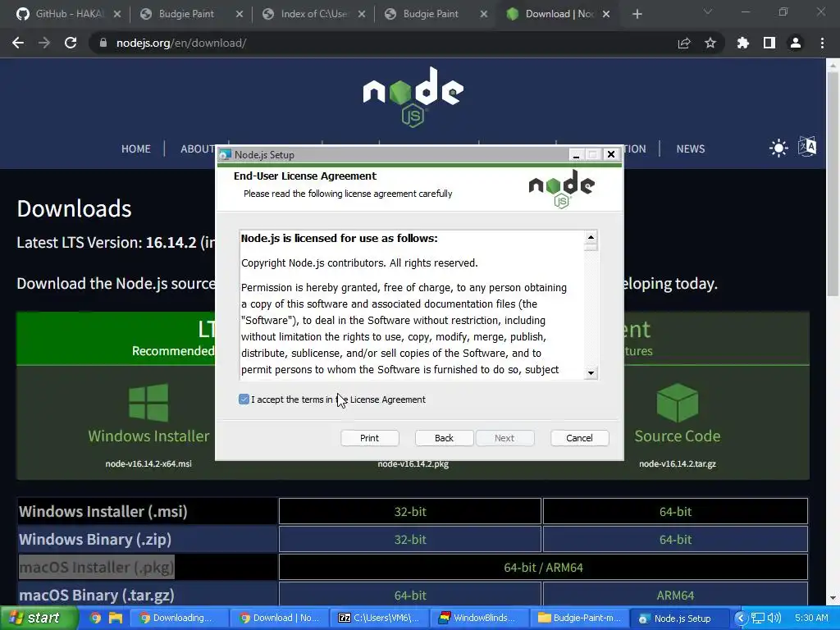Click the Next button in setup dialog

504,438
